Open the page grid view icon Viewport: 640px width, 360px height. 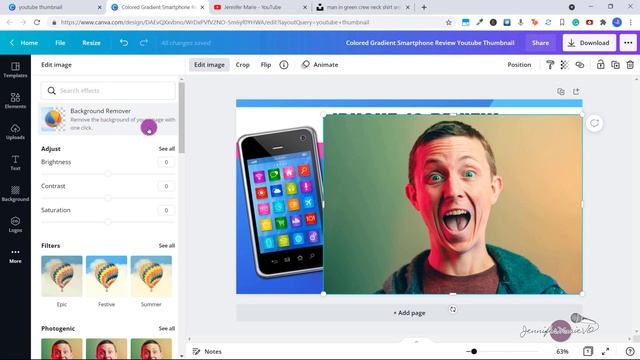click(x=588, y=351)
